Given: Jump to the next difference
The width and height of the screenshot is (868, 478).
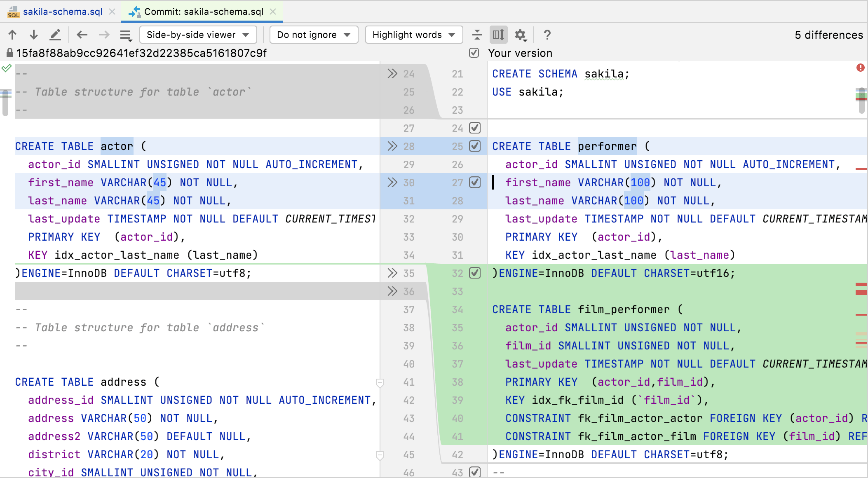Looking at the screenshot, I should click(x=33, y=35).
